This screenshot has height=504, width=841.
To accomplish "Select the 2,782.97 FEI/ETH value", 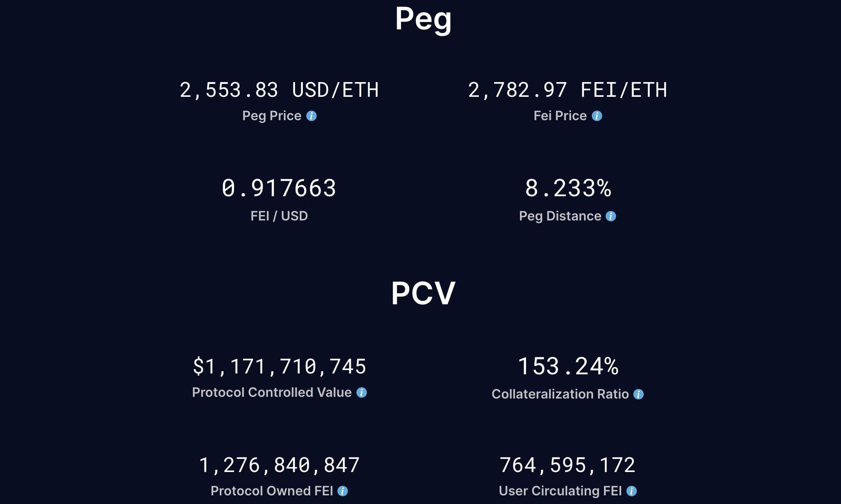I will [x=568, y=90].
